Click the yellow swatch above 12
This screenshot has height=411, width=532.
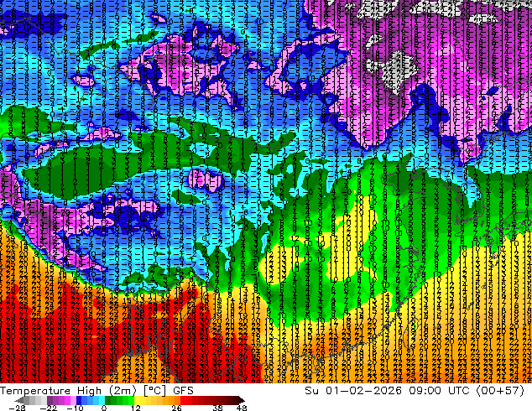137,400
